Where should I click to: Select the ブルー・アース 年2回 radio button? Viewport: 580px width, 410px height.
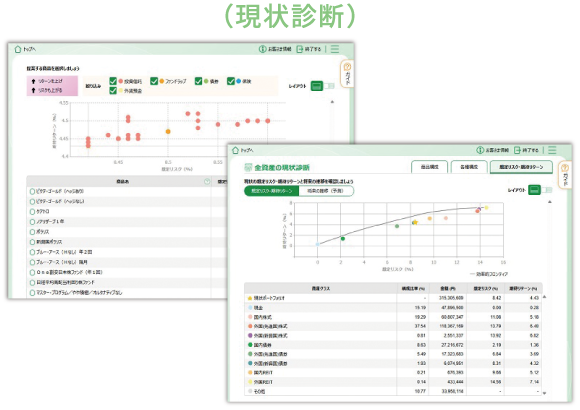32,252
